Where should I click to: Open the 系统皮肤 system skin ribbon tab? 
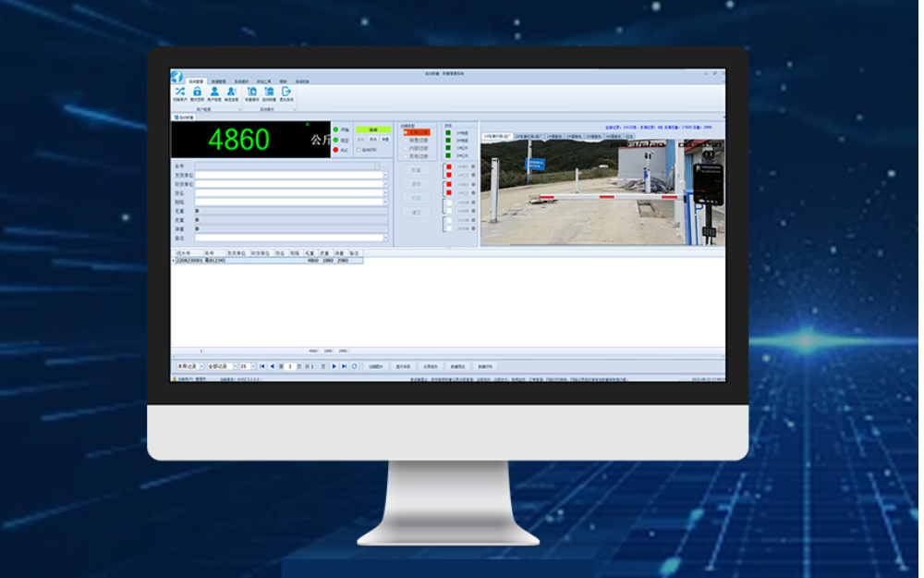tap(302, 81)
